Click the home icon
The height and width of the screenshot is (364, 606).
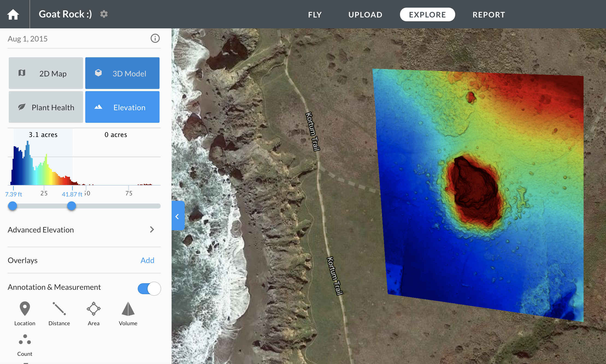13,14
